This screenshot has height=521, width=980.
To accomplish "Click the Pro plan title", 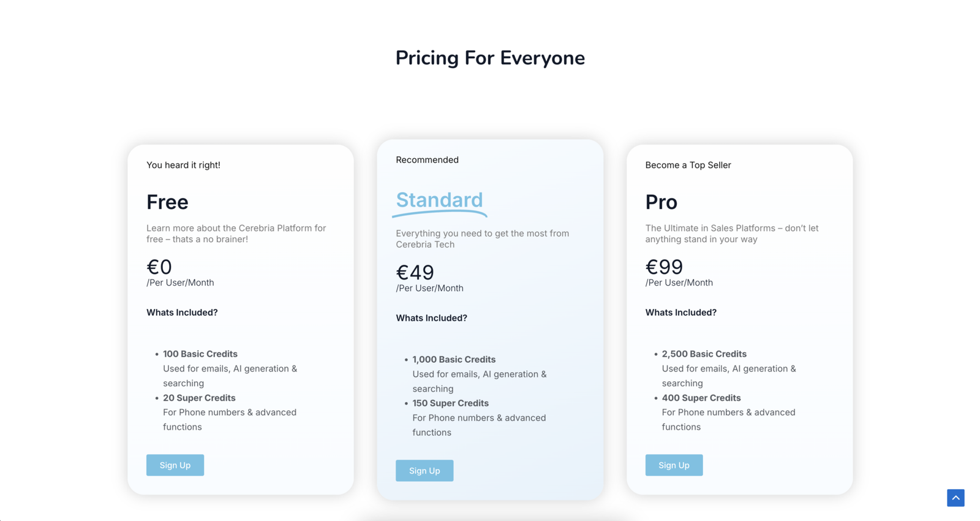I will pos(661,202).
